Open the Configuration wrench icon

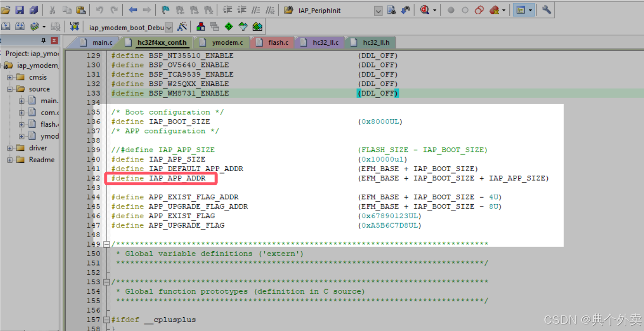tap(546, 10)
